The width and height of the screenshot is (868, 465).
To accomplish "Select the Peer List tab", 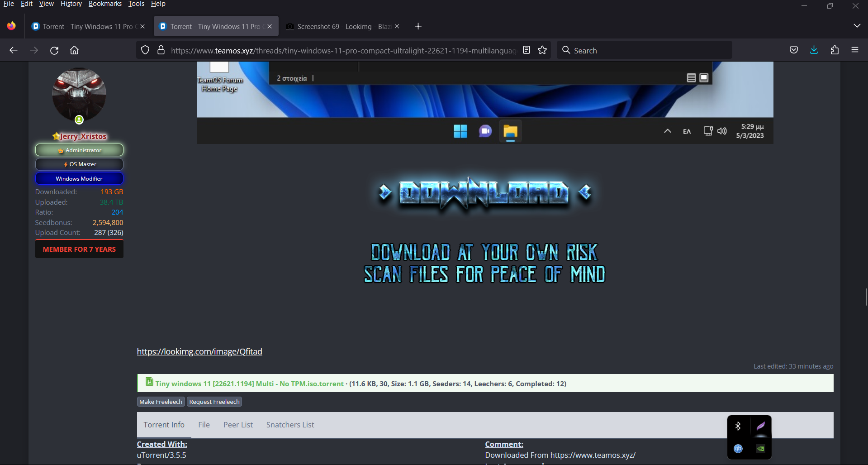I will pyautogui.click(x=238, y=425).
